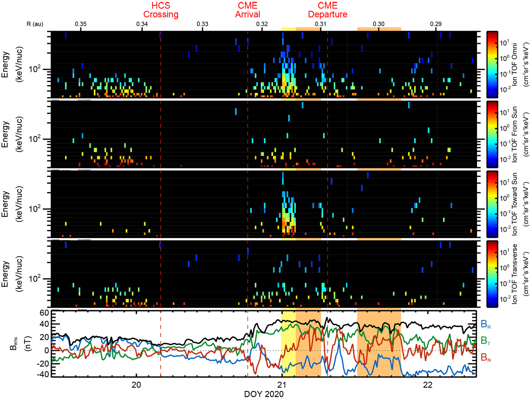Click the Ion TOF Omni color bar
Viewport: 532px width, 398px height.
click(x=493, y=64)
